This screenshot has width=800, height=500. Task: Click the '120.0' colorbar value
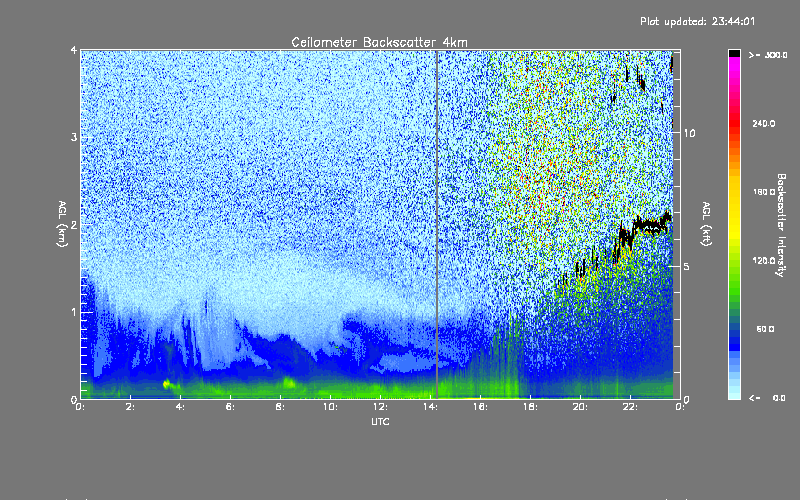[764, 261]
